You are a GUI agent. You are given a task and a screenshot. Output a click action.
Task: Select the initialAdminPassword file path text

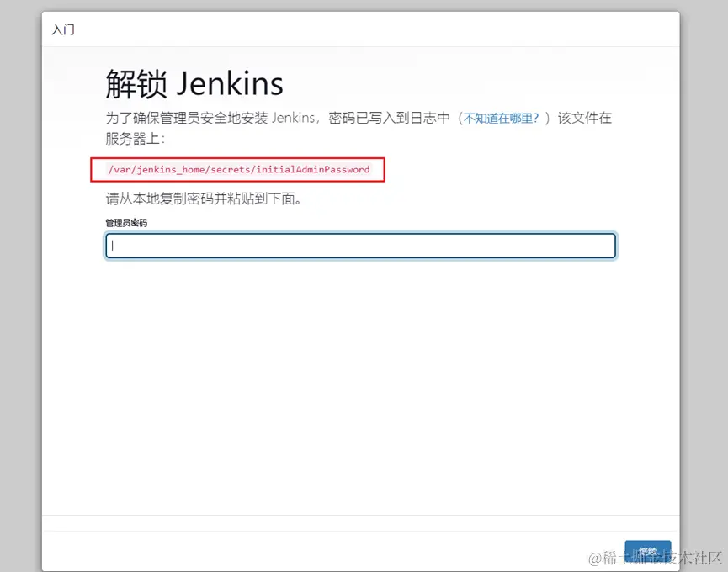click(x=239, y=169)
